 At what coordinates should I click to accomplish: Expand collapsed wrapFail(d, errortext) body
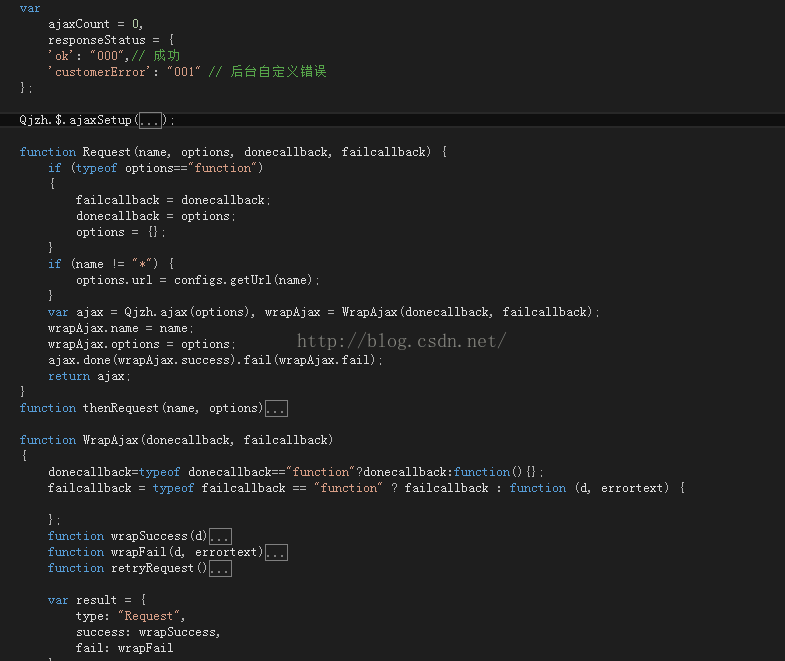[276, 552]
